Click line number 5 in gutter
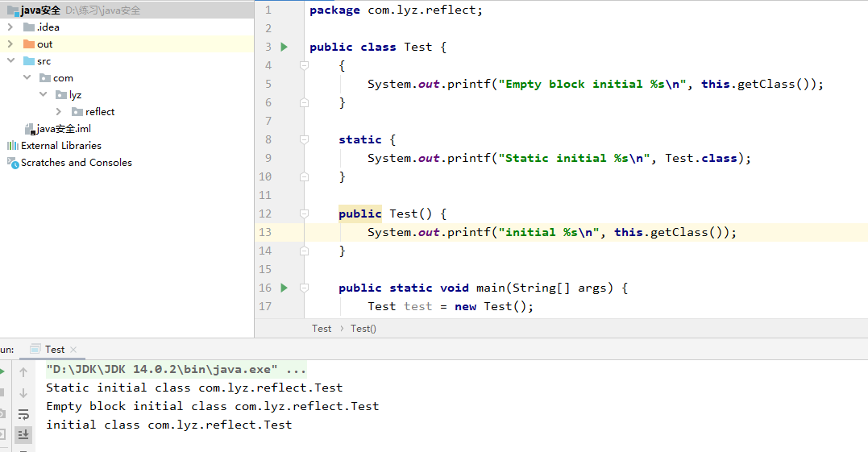The height and width of the screenshot is (452, 868). pos(268,84)
